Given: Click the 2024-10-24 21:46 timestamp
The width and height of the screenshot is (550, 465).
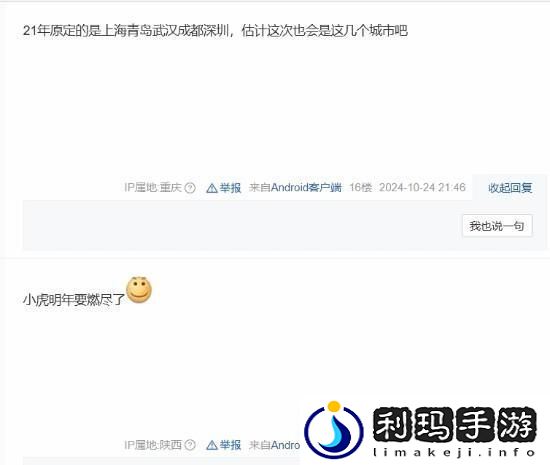Looking at the screenshot, I should click(x=422, y=188).
